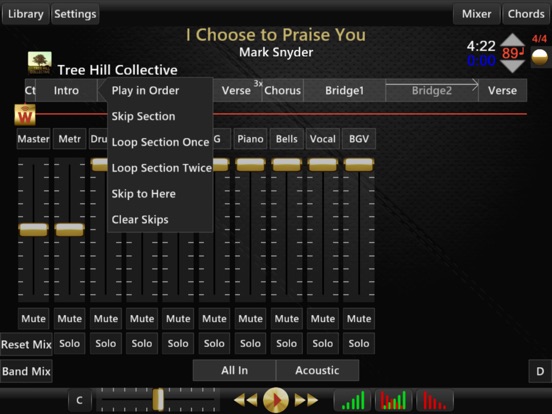Click the Bells channel fader knob
Screen dimensions: 552x414
(x=287, y=164)
